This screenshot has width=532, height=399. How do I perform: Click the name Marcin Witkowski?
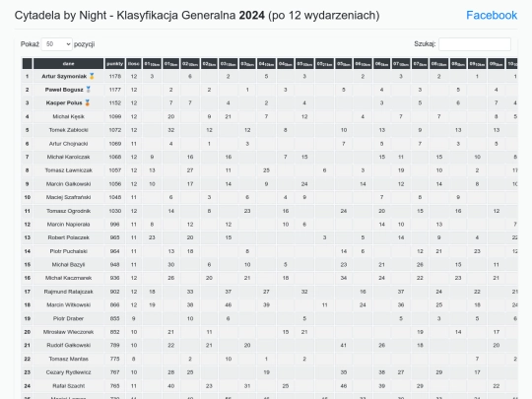(69, 304)
